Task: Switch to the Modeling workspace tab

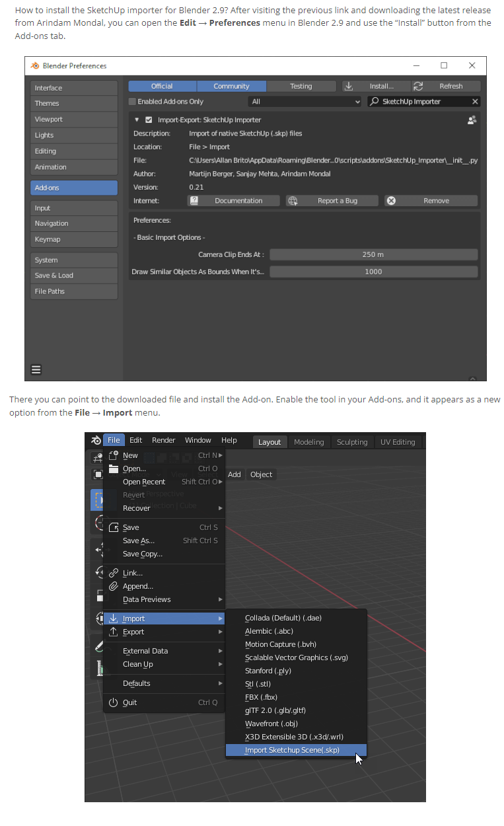Action: (309, 442)
